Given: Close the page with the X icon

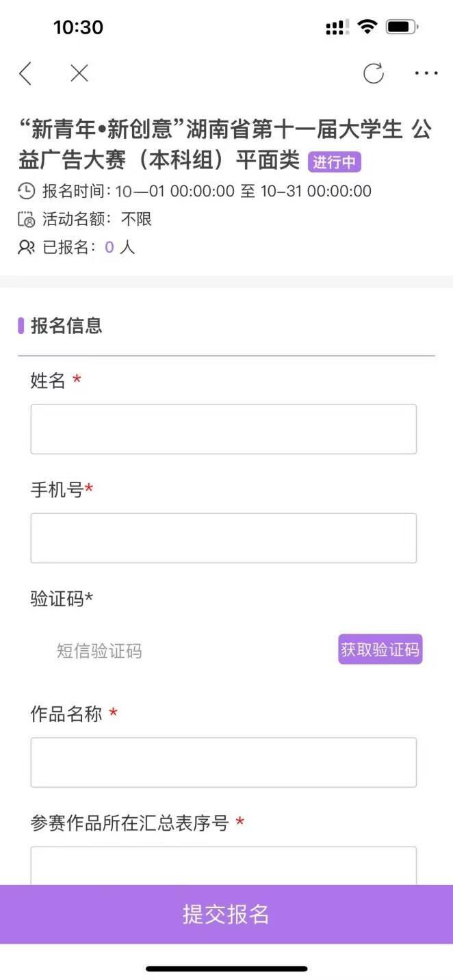Looking at the screenshot, I should [x=79, y=73].
